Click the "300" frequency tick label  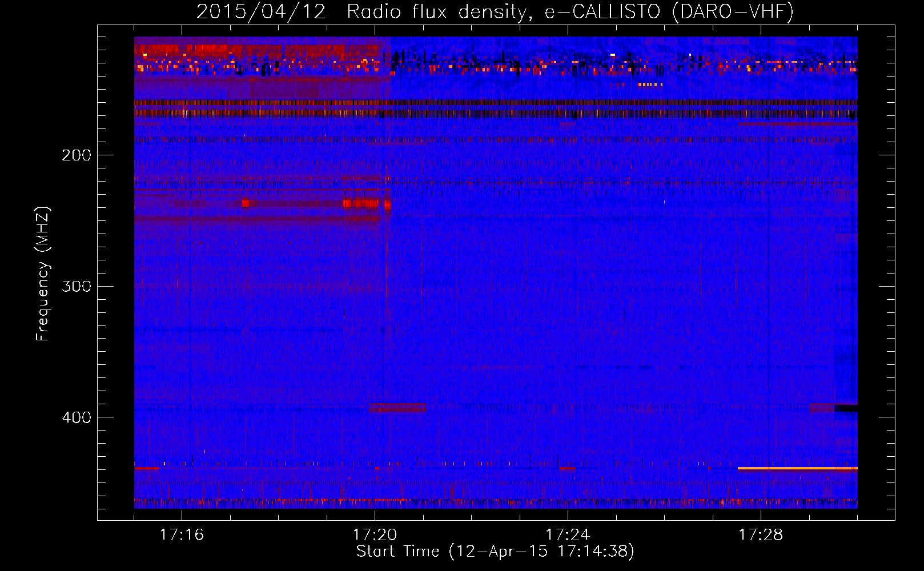point(76,286)
